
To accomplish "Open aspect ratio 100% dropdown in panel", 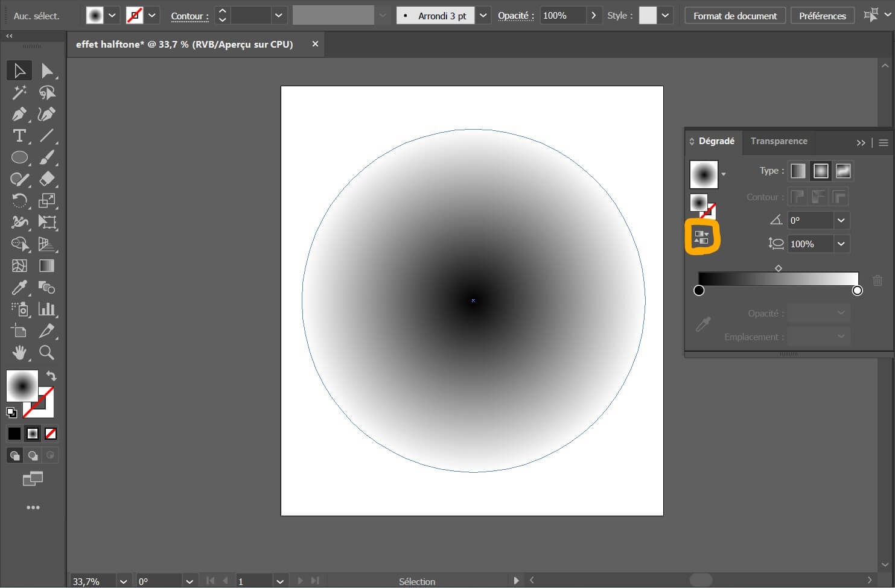I will click(x=841, y=244).
